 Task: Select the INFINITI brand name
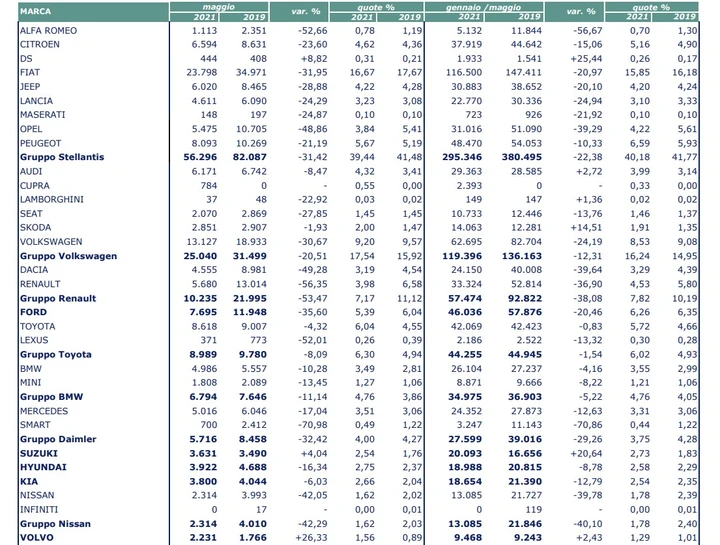(x=39, y=510)
